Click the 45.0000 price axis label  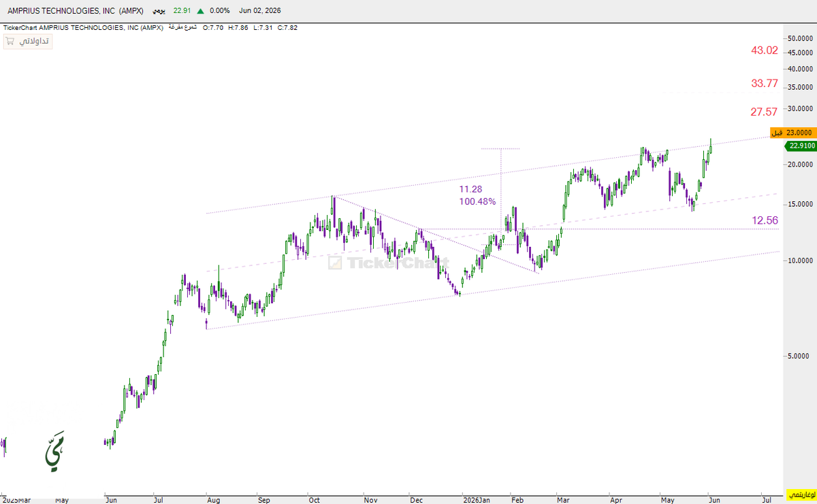[x=801, y=52]
